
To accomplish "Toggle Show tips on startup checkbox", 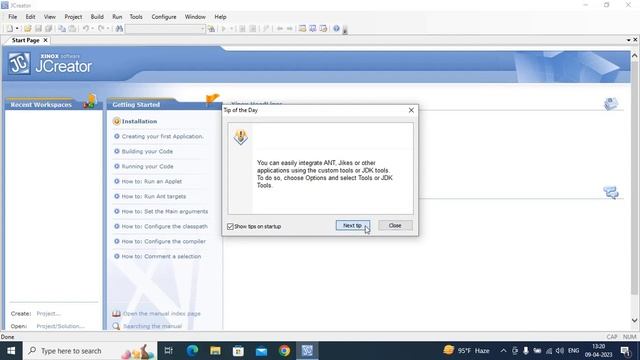I will point(230,226).
